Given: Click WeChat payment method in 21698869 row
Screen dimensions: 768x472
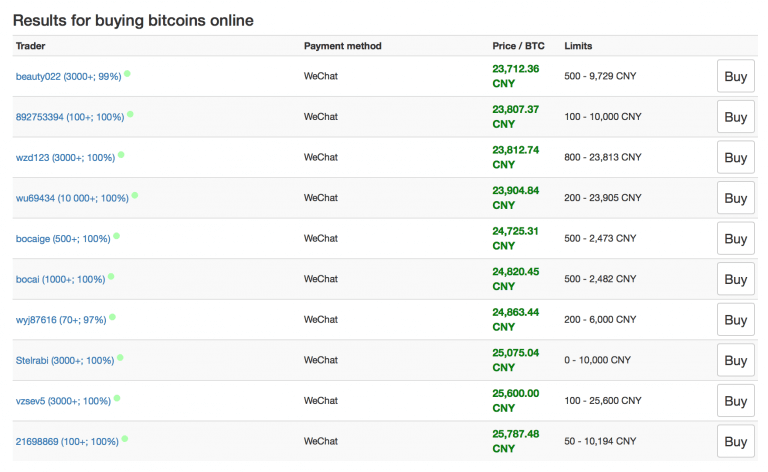Looking at the screenshot, I should point(321,442).
